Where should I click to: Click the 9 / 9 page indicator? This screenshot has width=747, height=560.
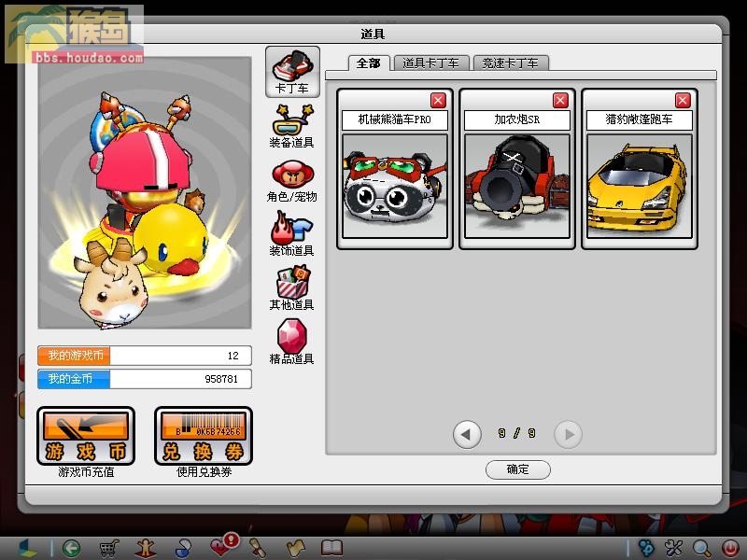[x=517, y=433]
